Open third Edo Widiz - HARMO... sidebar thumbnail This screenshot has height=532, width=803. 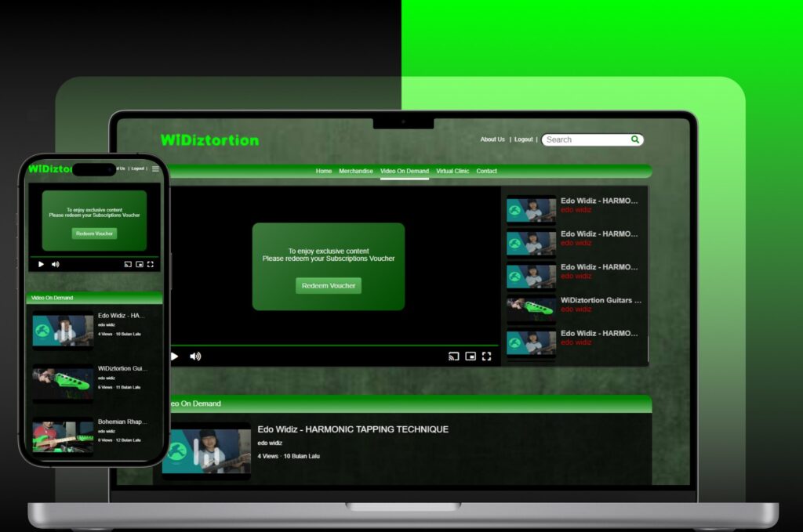531,275
